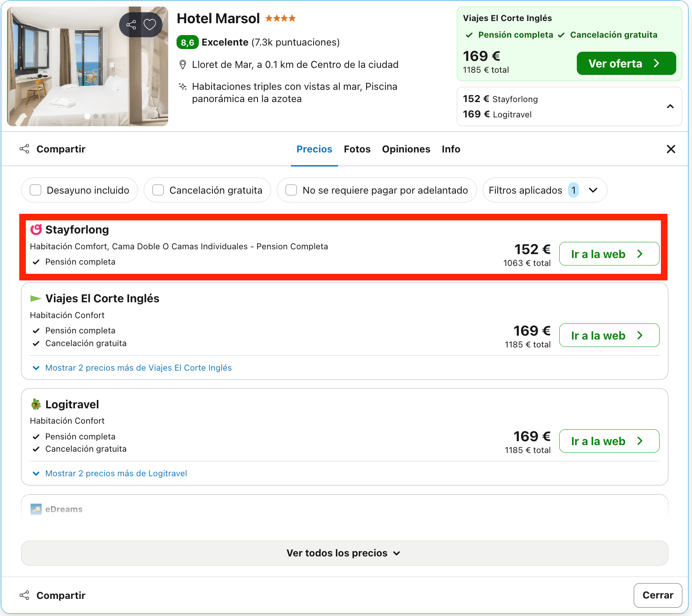692x616 pixels.
Task: Click the Viajes El Corte Inglés flag icon
Action: 36,298
